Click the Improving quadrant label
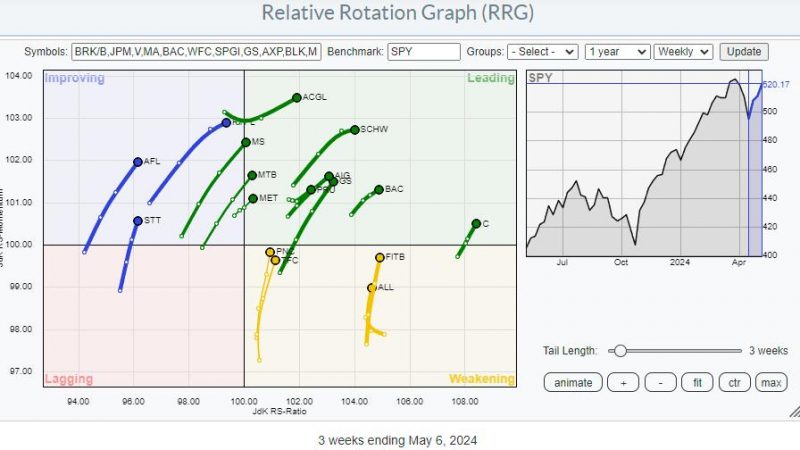 coord(74,78)
